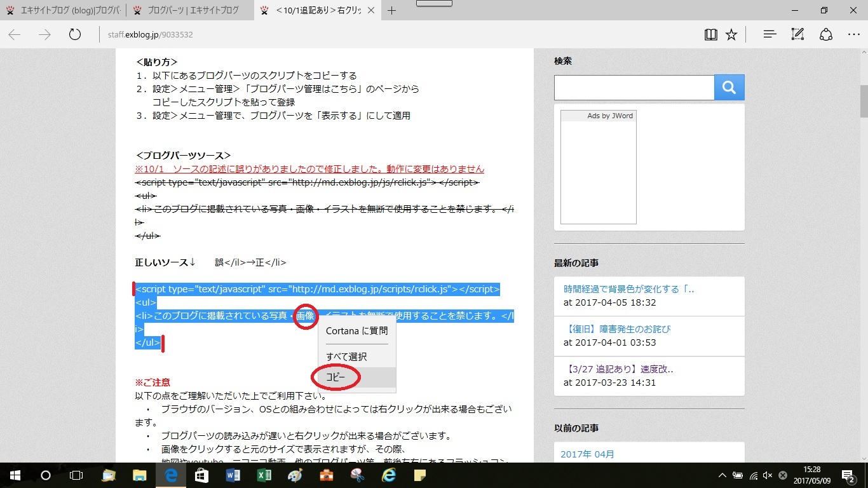Click timestamp at 2017-04-05 18:32
Screen dimensions: 868x488
click(x=609, y=302)
